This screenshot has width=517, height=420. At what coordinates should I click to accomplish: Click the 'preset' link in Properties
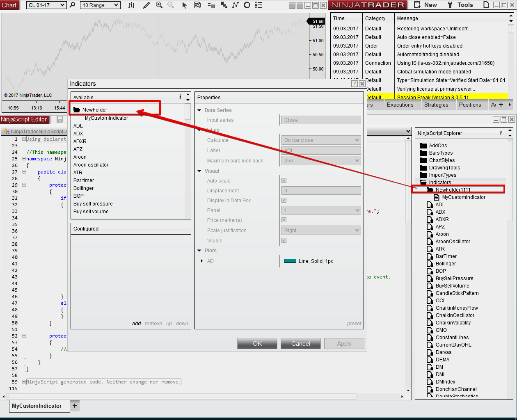354,323
